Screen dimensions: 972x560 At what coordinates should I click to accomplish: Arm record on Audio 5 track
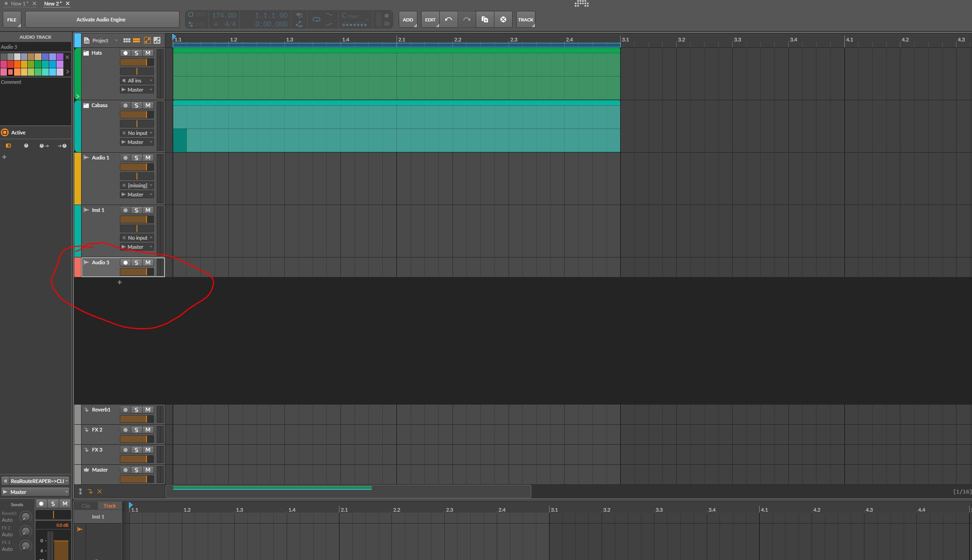click(125, 263)
